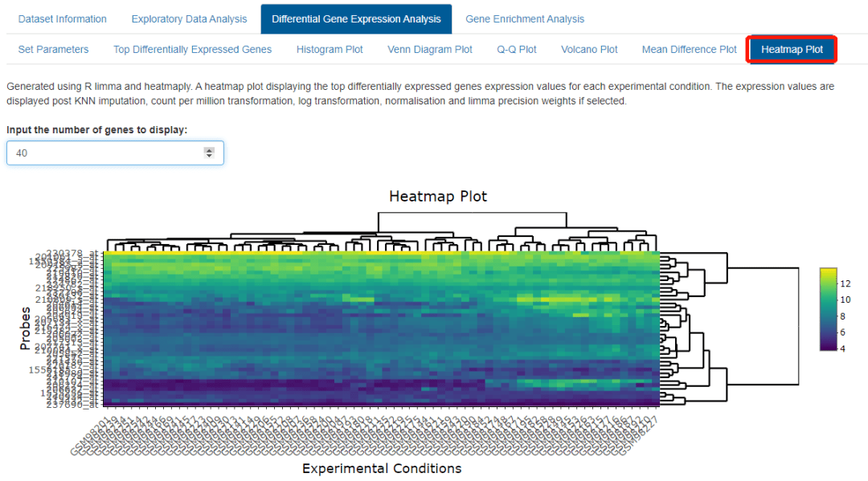868x481 pixels.
Task: Click the Experimental Conditions axis label
Action: 382,468
